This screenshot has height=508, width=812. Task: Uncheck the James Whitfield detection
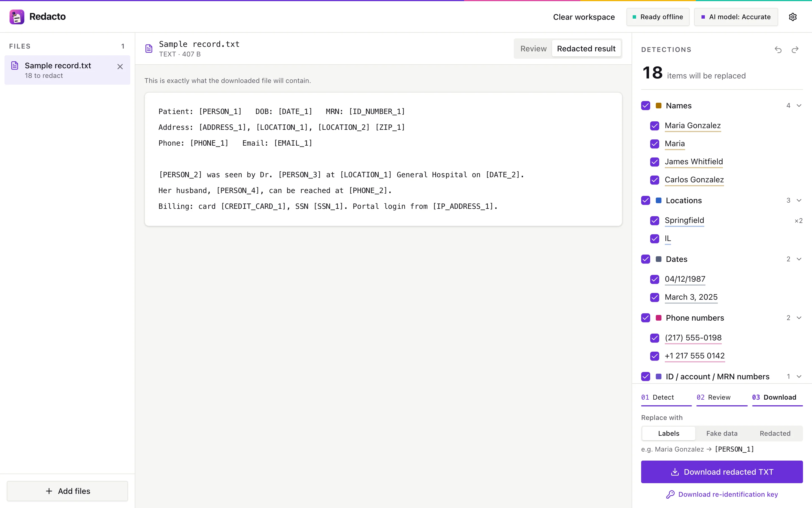tap(655, 162)
